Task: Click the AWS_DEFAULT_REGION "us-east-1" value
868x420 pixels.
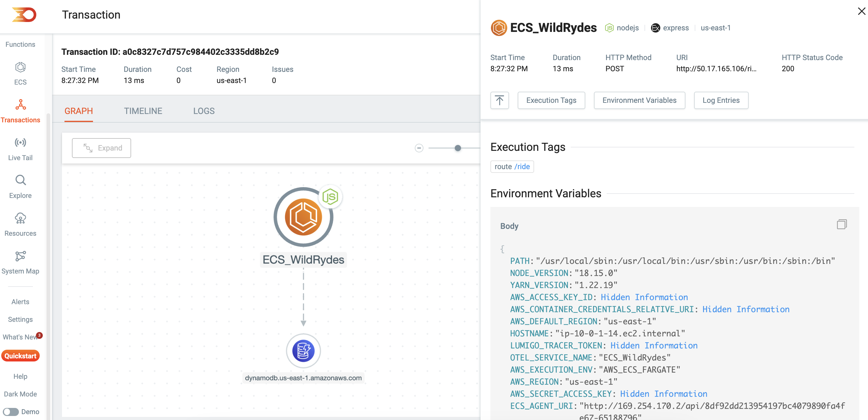Action: click(630, 322)
